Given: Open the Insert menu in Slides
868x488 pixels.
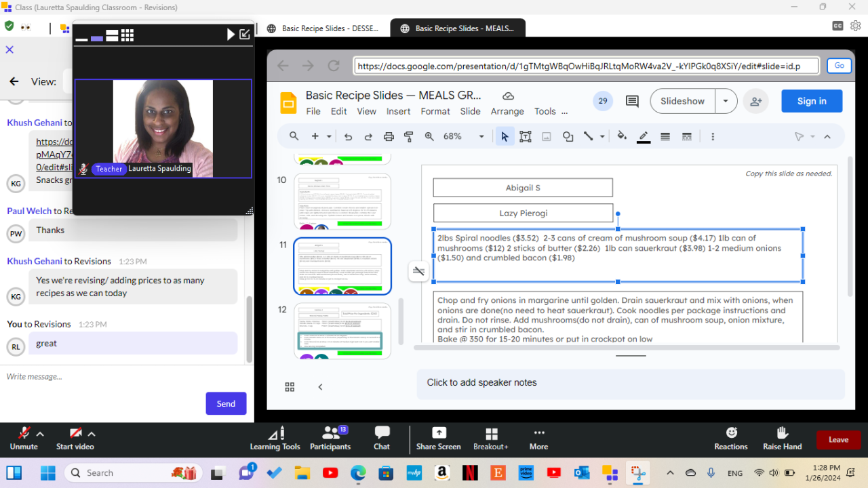Looking at the screenshot, I should (x=399, y=111).
